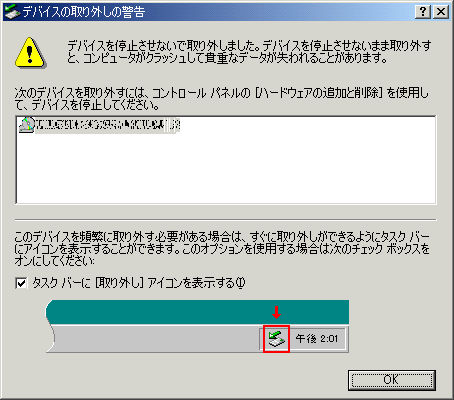Click the タスク バーに [取り外し] アイコンを表示する label
Screen dimensions: 454x400
pos(139,283)
